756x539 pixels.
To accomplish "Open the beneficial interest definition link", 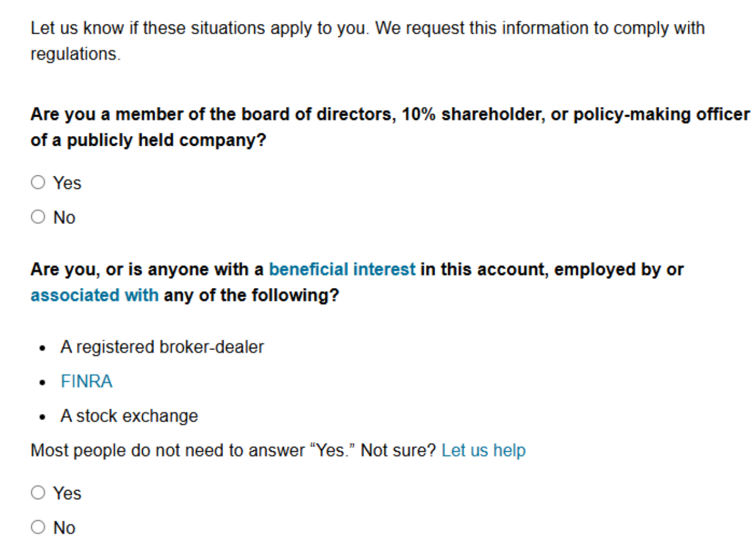I will pos(342,269).
